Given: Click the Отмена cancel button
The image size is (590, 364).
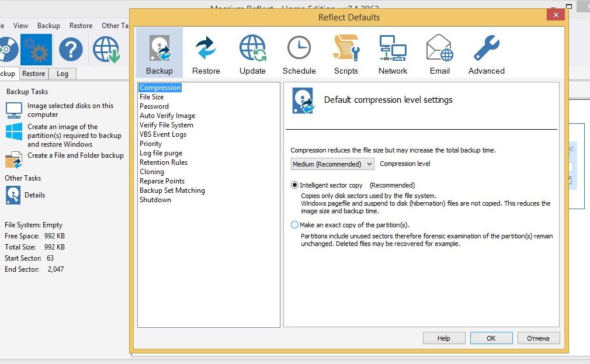Looking at the screenshot, I should click(538, 338).
